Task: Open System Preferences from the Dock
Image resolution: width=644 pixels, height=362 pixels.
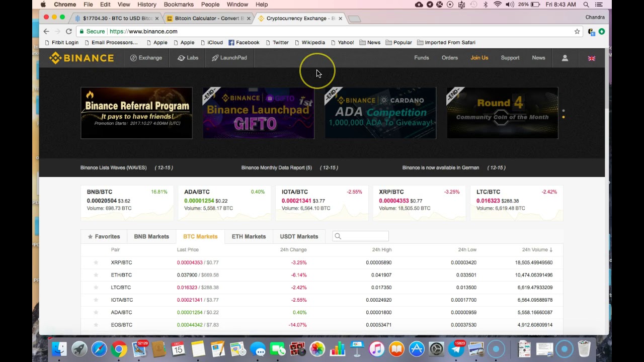Action: [436, 348]
